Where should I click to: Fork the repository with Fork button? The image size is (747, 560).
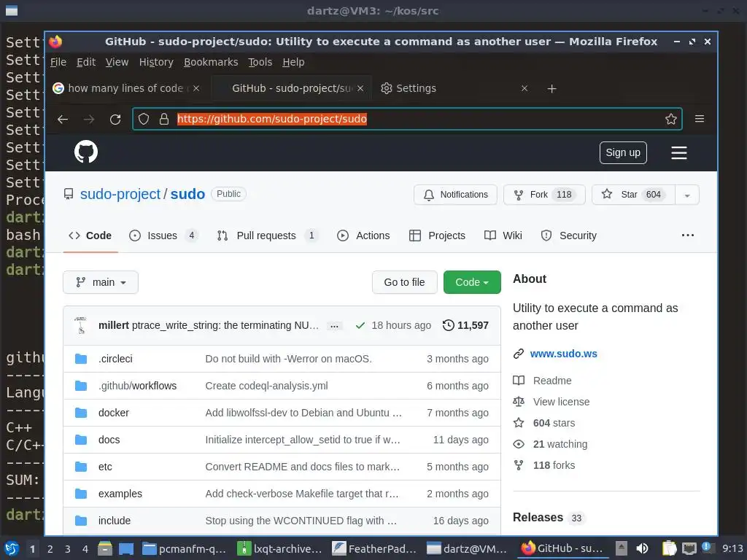pos(544,195)
